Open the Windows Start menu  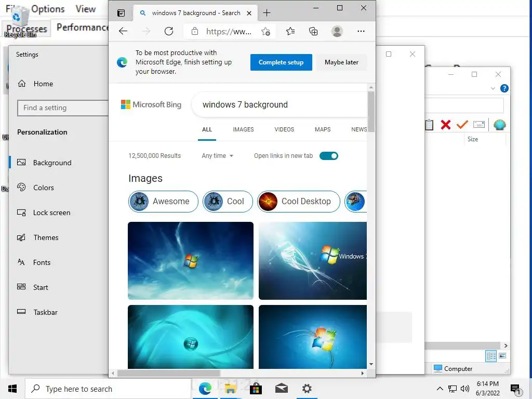click(12, 389)
